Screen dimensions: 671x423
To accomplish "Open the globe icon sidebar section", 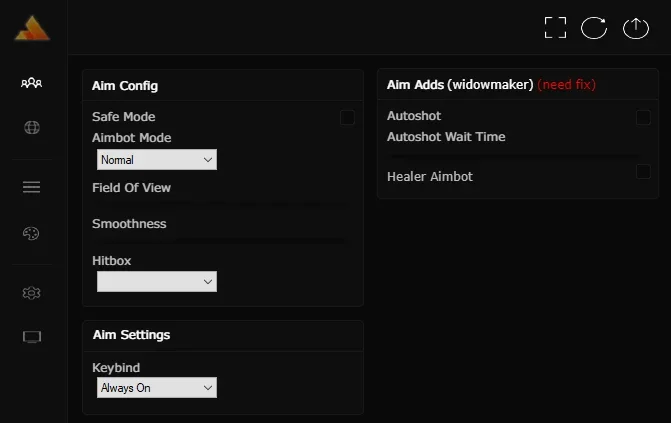I will 32,127.
